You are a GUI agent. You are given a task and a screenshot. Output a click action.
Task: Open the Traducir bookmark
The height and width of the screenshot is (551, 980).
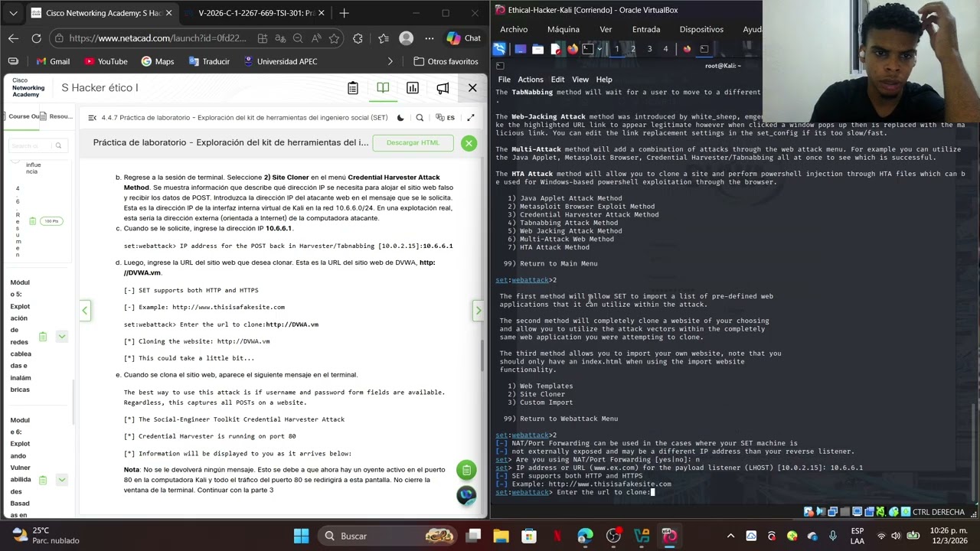[x=208, y=61]
